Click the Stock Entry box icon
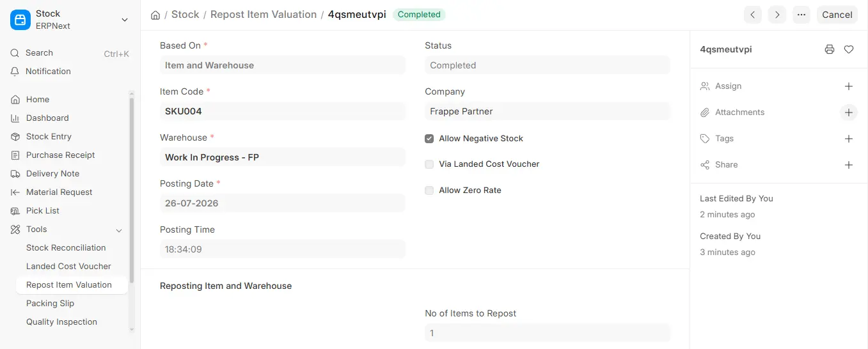Viewport: 868px width, 349px height. click(x=15, y=137)
